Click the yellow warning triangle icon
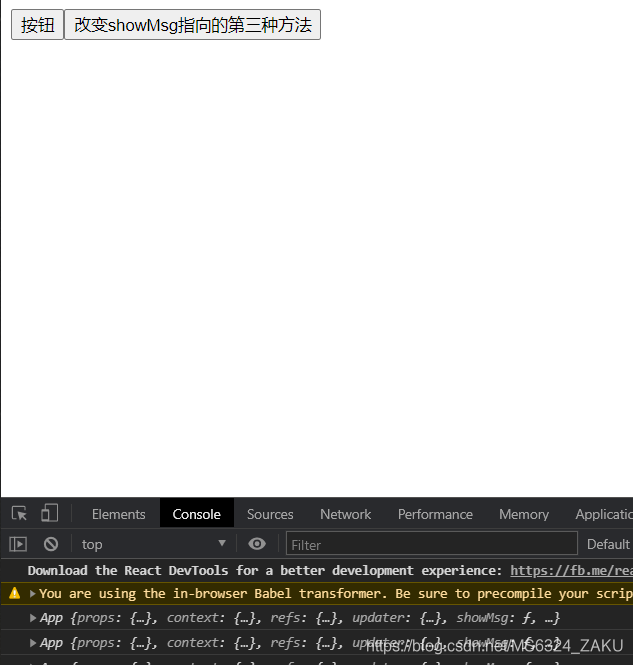This screenshot has height=665, width=633. tap(14, 593)
